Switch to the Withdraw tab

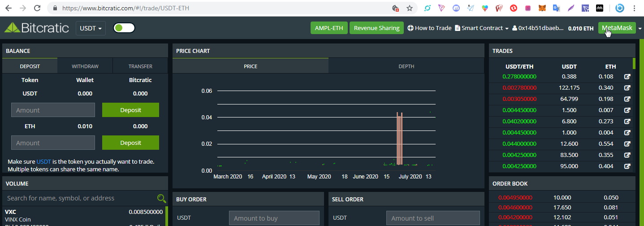pos(85,66)
